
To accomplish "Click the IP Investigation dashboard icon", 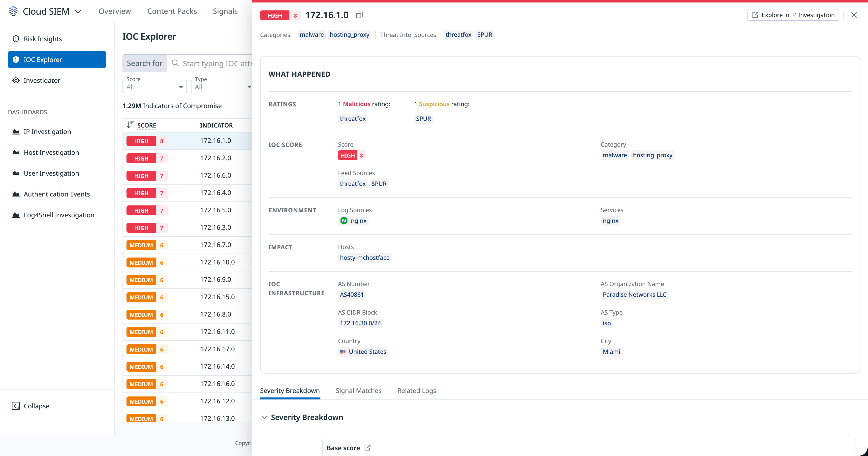I will [x=15, y=132].
